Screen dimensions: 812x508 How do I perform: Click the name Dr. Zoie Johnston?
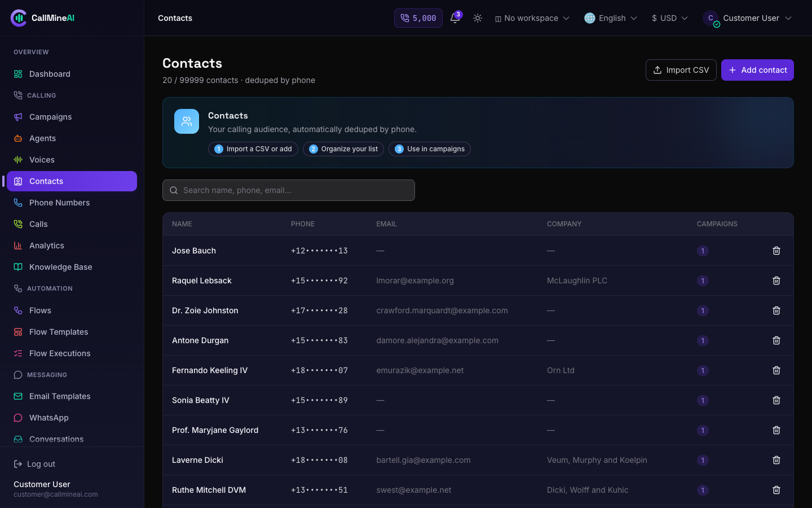(205, 310)
